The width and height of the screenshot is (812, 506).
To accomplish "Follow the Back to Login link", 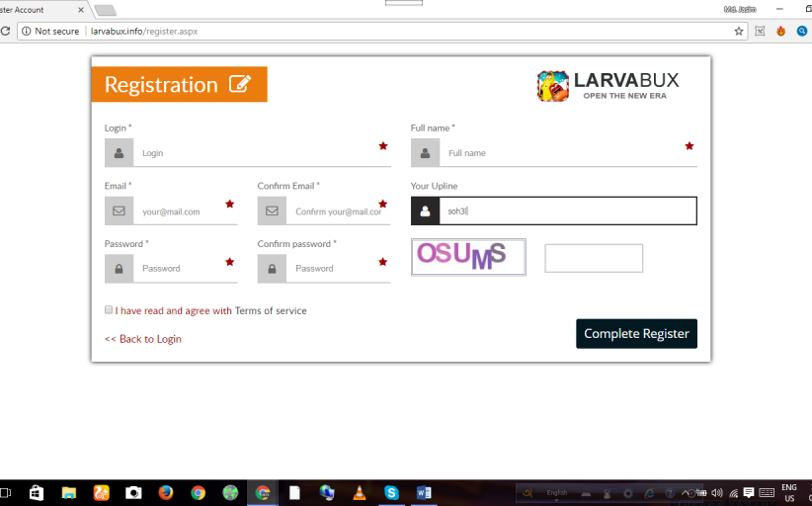I will pos(143,339).
